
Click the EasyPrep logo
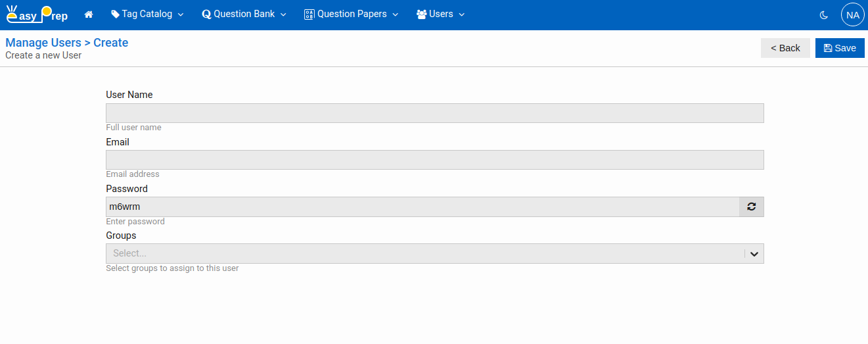coord(37,14)
